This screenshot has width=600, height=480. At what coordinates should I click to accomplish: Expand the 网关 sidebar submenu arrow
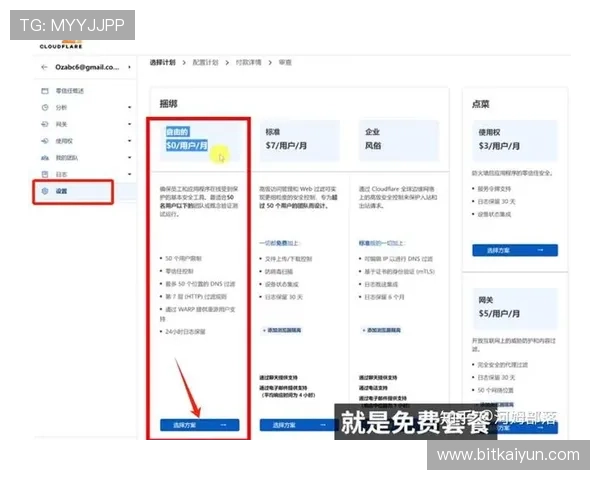click(130, 124)
